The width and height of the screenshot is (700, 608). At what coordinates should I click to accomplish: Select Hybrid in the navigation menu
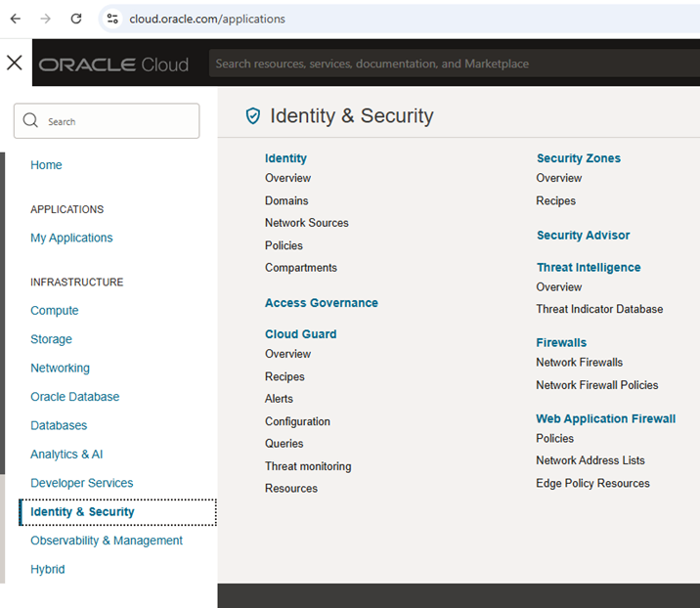click(x=47, y=569)
